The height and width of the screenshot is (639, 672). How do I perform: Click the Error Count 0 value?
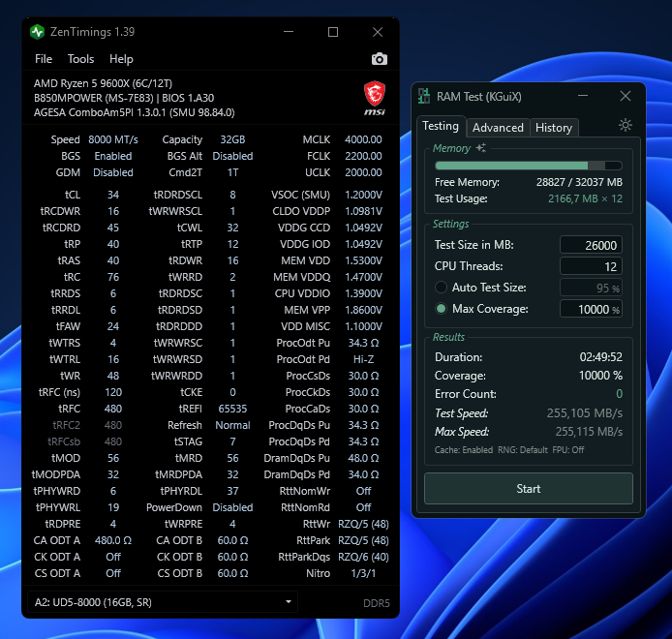point(620,394)
